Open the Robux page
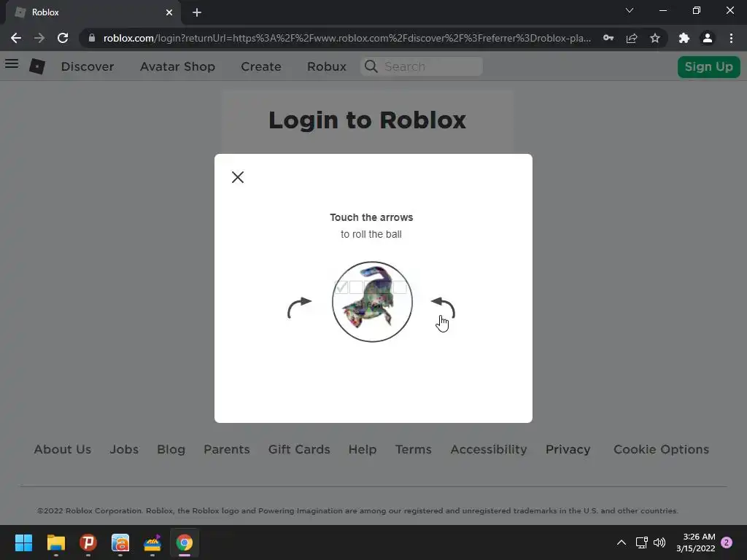Image resolution: width=747 pixels, height=560 pixels. [x=326, y=66]
